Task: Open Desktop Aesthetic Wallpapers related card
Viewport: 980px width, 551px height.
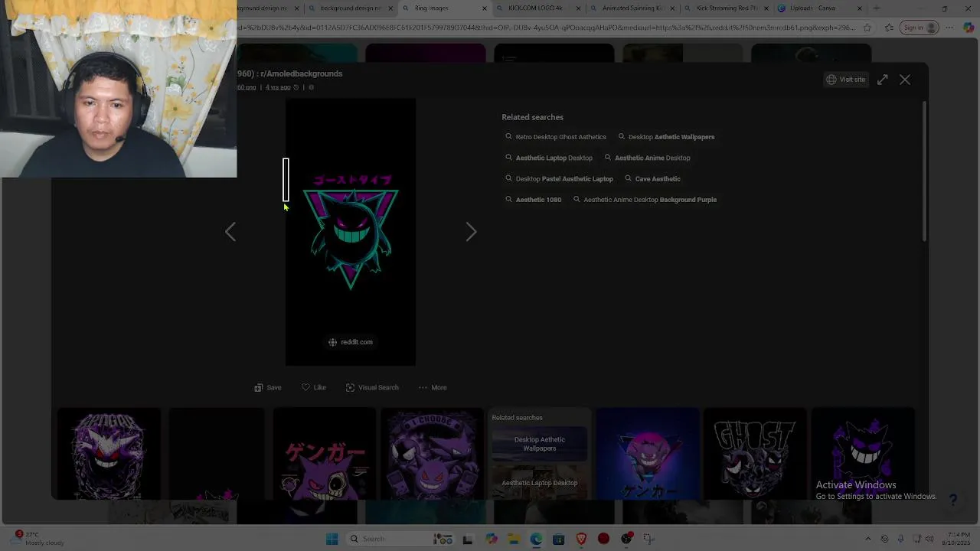Action: tap(540, 444)
